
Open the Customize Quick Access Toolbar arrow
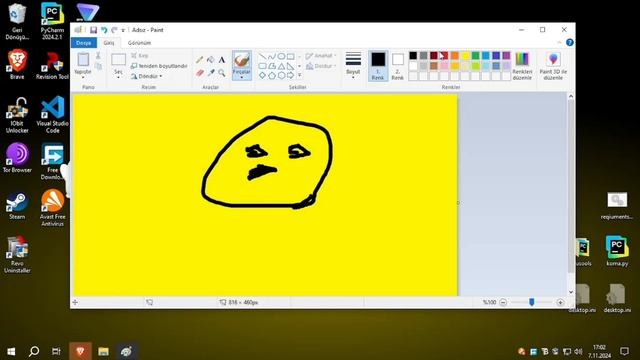[123, 30]
